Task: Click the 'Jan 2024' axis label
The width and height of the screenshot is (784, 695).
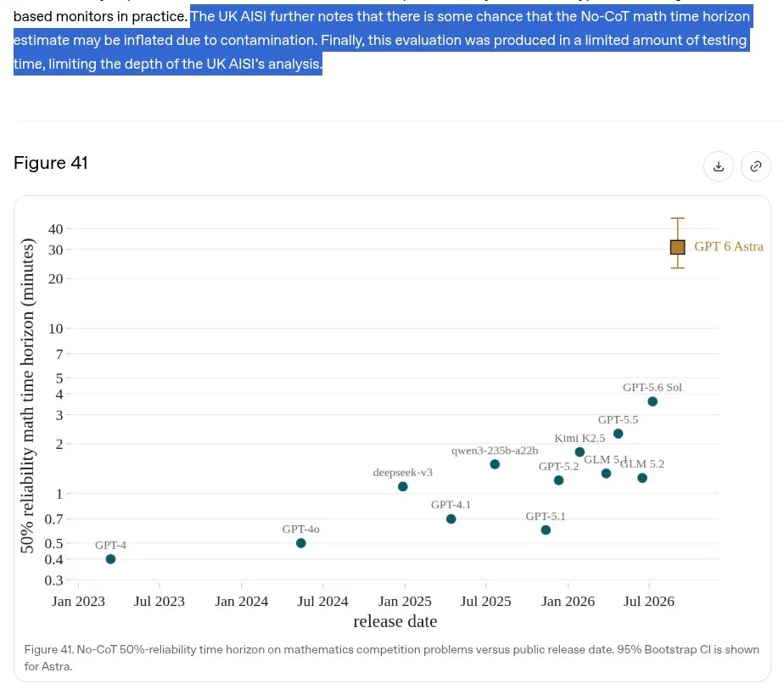Action: click(242, 601)
